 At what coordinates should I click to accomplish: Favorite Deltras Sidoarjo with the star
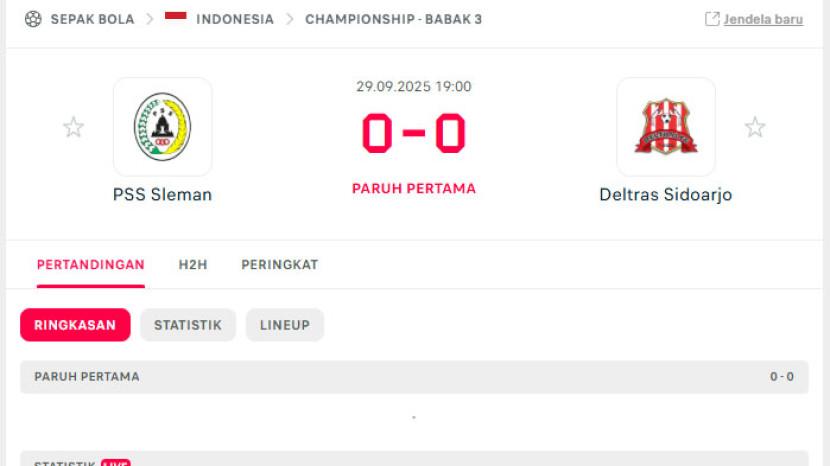click(755, 127)
